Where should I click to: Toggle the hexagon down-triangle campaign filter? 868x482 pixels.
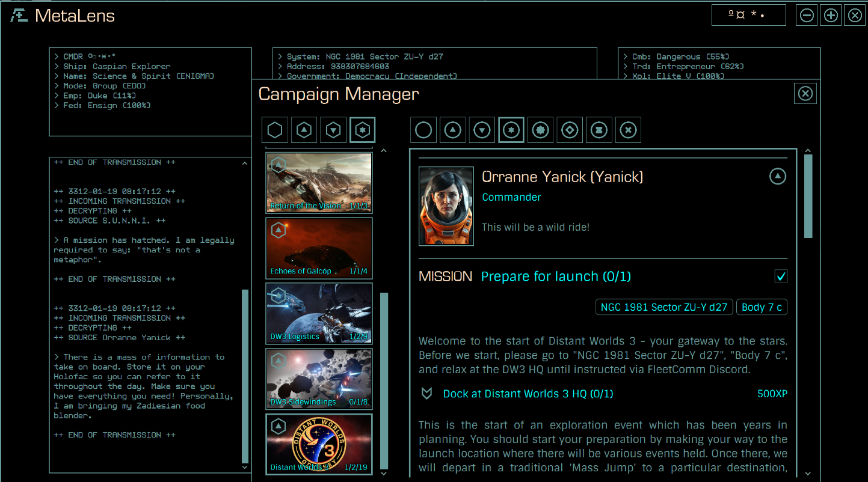point(334,130)
